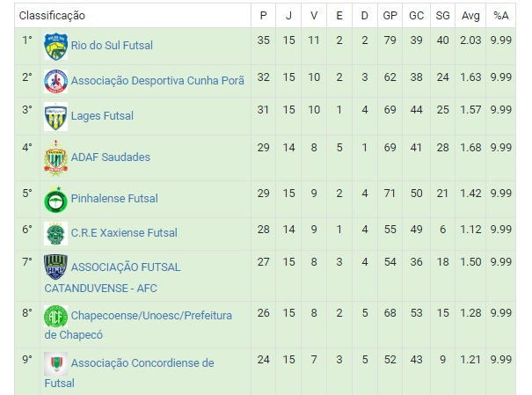Click the Avg column header
This screenshot has width=532, height=395.
(470, 16)
